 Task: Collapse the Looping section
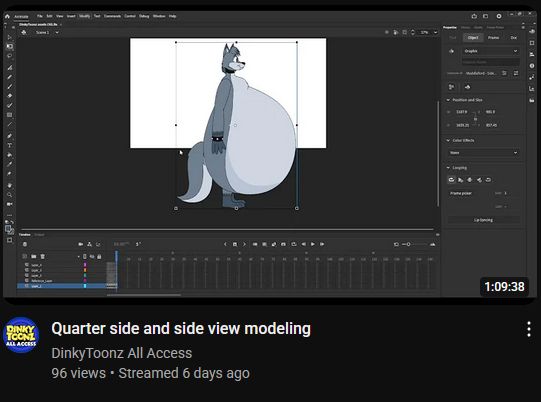pyautogui.click(x=449, y=168)
